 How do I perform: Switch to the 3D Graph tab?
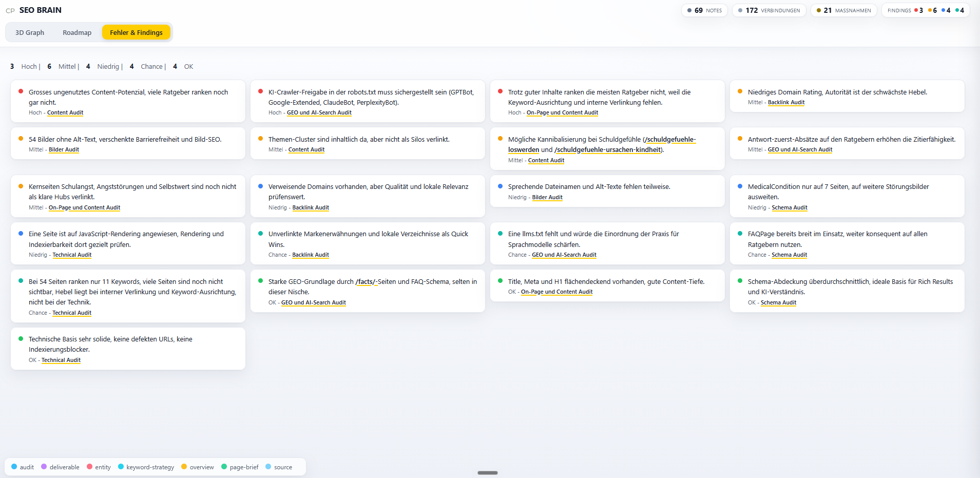30,32
